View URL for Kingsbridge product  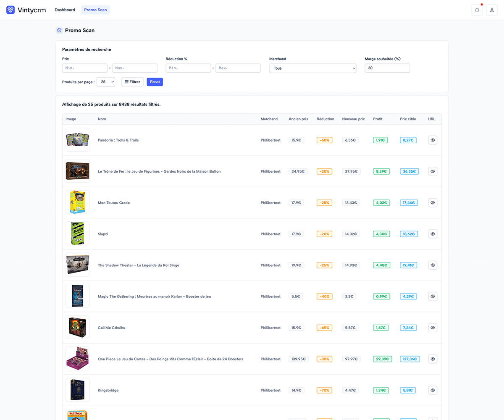(x=433, y=390)
